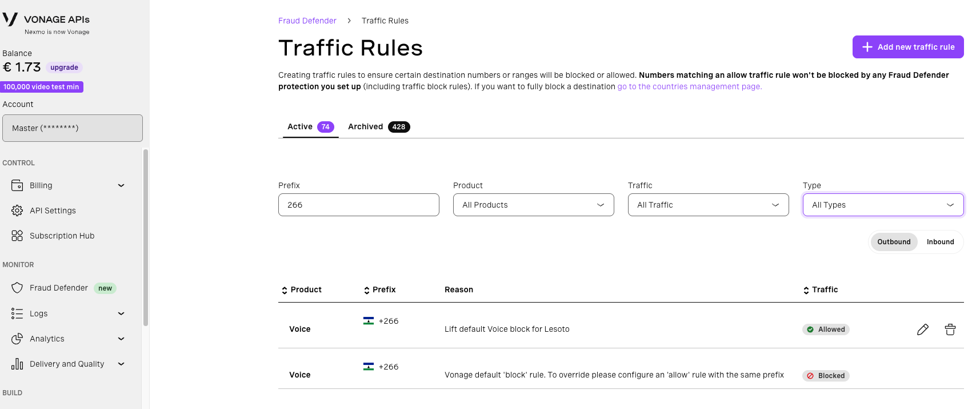Click Add new traffic rule button

tap(908, 47)
